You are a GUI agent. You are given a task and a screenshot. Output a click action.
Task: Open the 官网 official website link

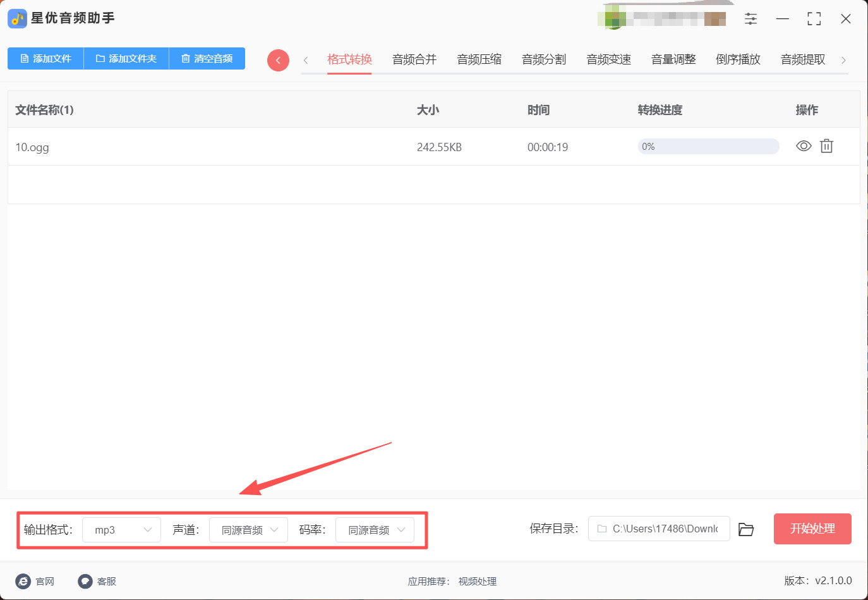tap(35, 581)
